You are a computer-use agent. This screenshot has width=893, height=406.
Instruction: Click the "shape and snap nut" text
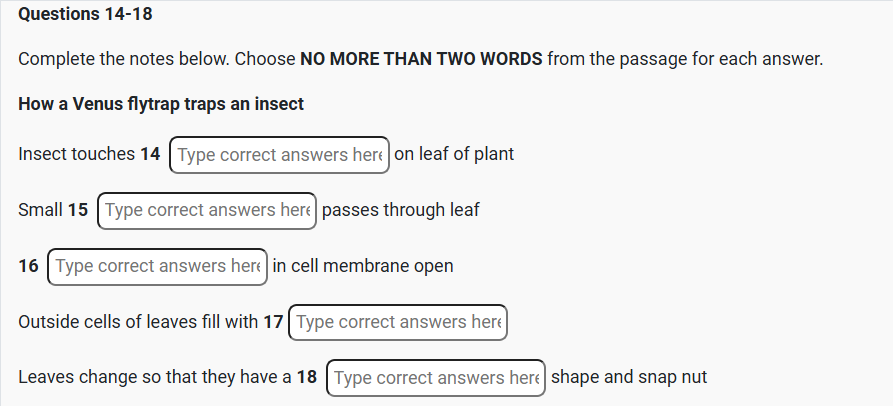pos(629,378)
